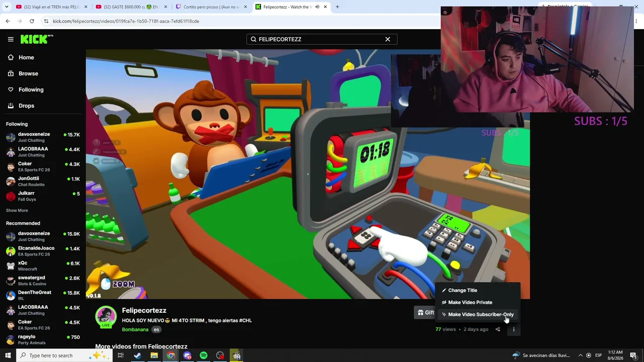Screen dimensions: 644x362
Task: Open JonGottii Chat Roulette channel
Action: (43, 181)
